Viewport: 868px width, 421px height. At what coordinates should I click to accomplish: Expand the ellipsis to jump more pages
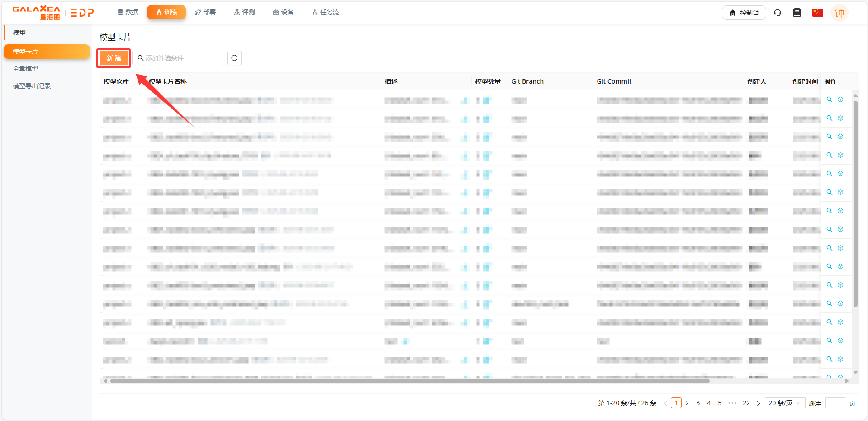click(732, 403)
